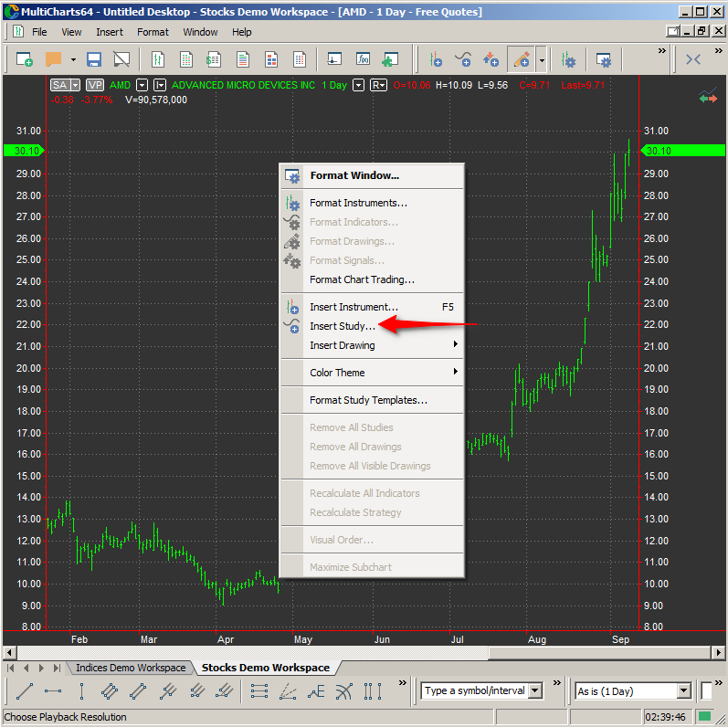Click Format Window gear toolbar icon

[603, 59]
